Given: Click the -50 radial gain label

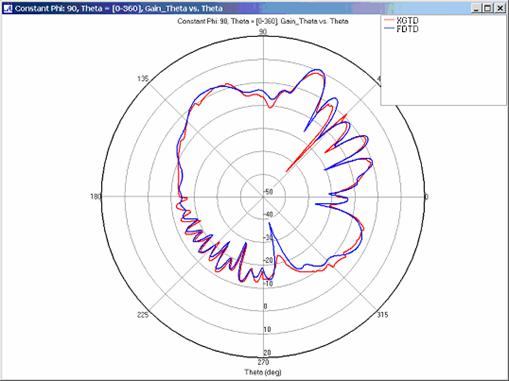Looking at the screenshot, I should [269, 192].
